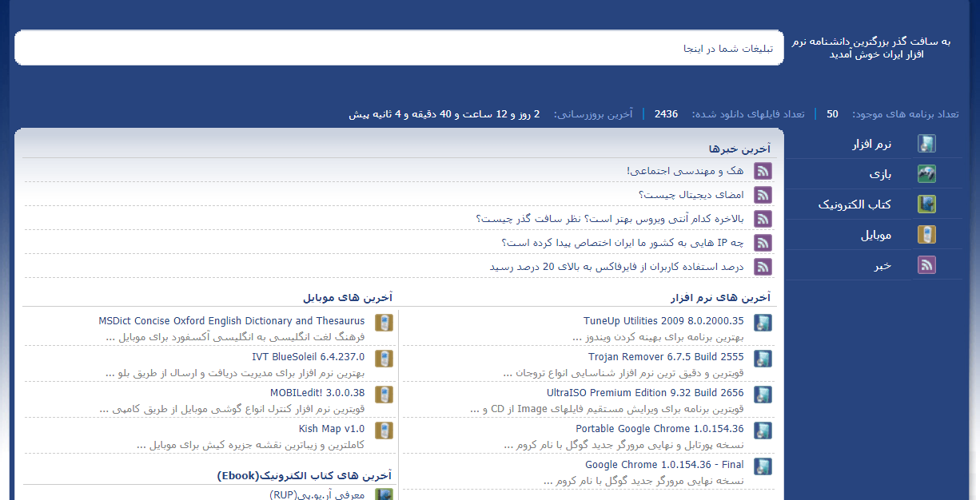Screen dimensions: 980x500
Task: Open news about which antivirus is better
Action: [610, 219]
